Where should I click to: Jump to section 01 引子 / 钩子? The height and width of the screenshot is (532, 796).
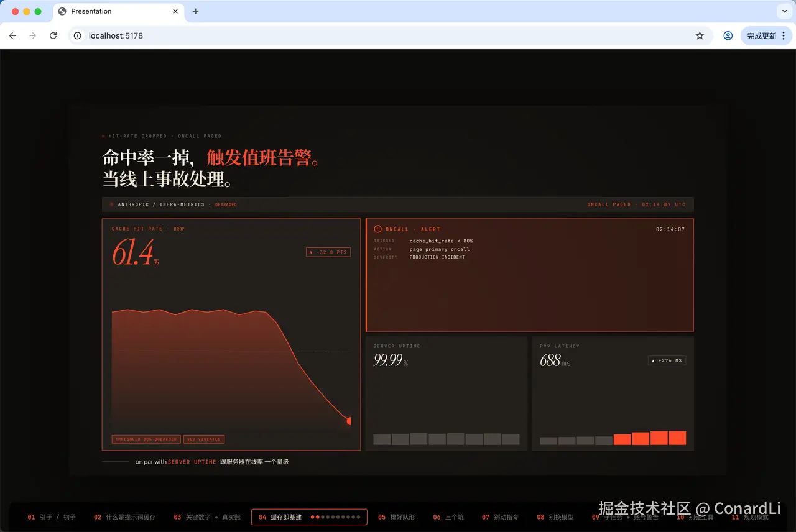click(x=52, y=517)
